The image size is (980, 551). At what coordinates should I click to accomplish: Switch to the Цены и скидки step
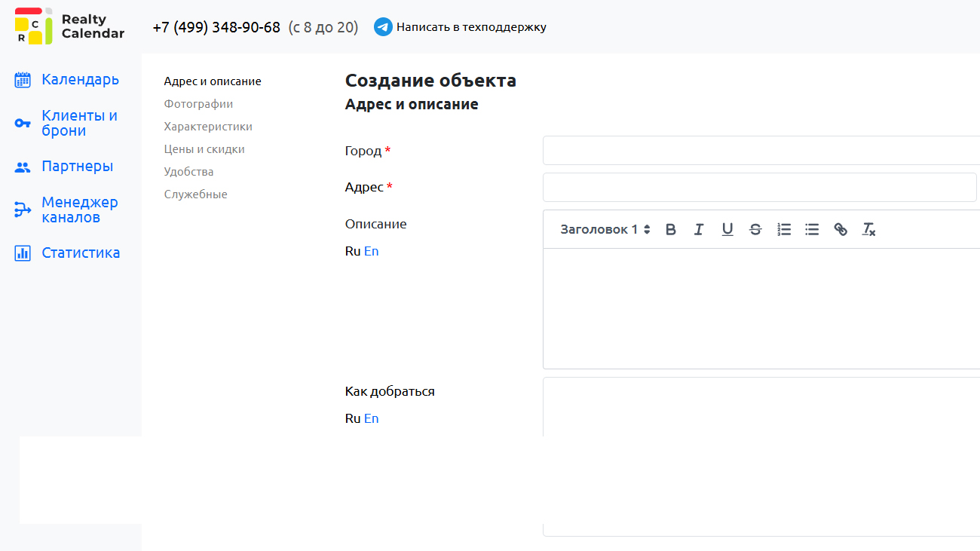tap(204, 149)
